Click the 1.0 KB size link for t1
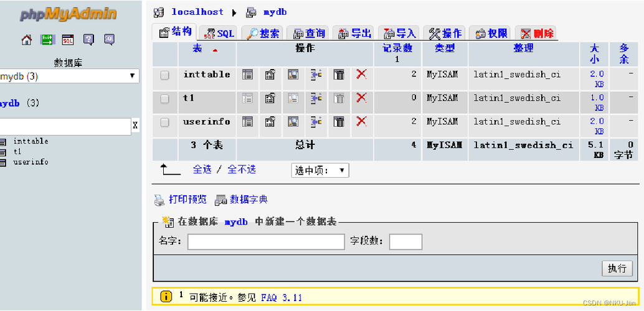This screenshot has height=311, width=644. 597,103
